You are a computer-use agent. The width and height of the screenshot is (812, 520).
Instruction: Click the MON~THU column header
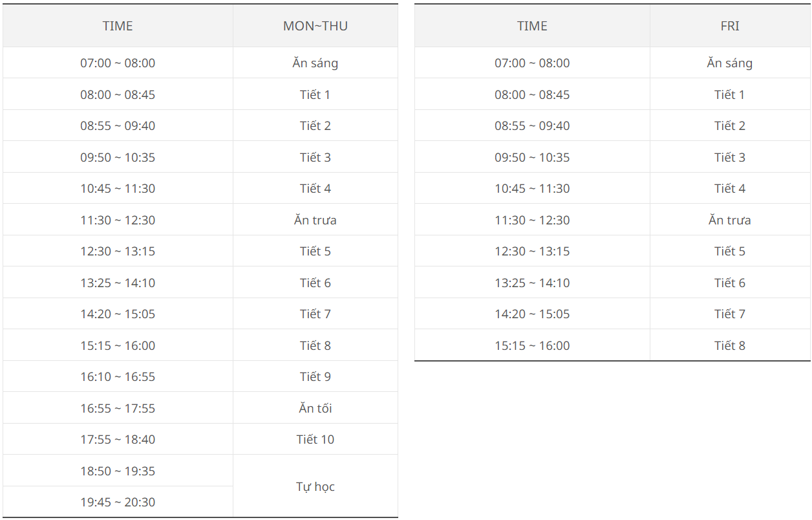pos(315,26)
